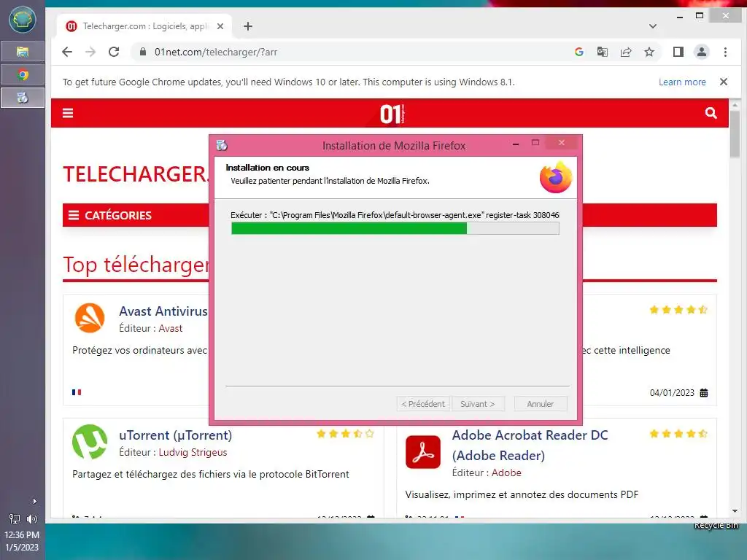Click the page vertical scrollbar thumb
This screenshot has height=560, width=747.
pos(734,133)
